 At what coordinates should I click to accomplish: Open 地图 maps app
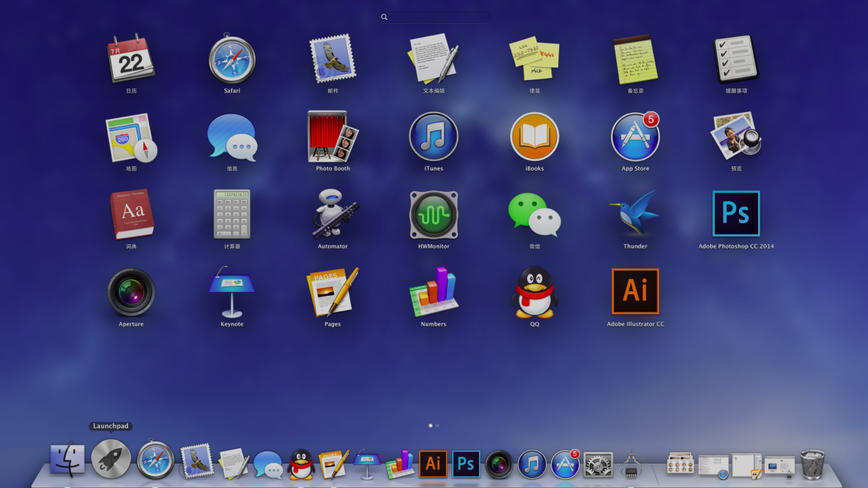click(x=131, y=137)
